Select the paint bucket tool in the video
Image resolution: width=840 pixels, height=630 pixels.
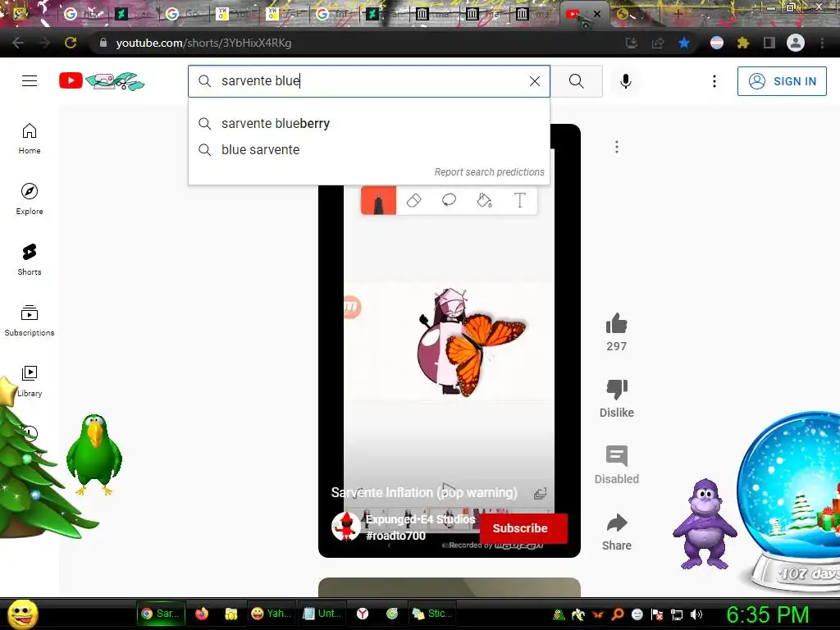pyautogui.click(x=484, y=200)
